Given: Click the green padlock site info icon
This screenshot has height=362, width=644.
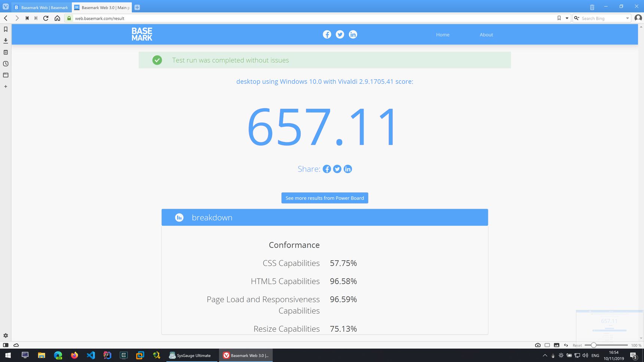Looking at the screenshot, I should pos(69,18).
